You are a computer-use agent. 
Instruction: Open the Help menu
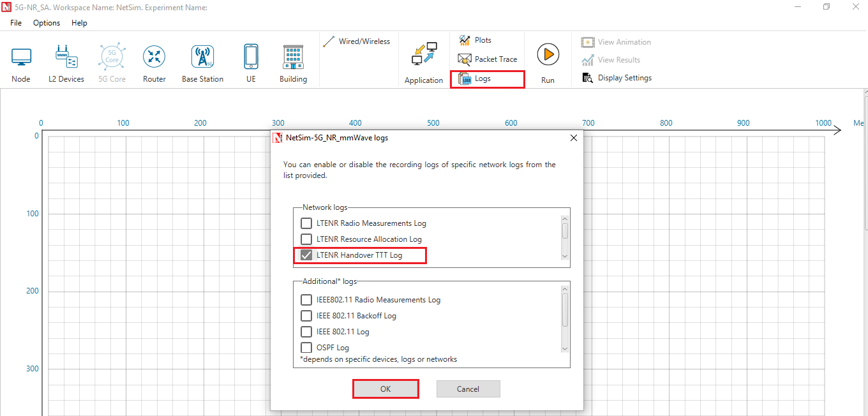[79, 23]
